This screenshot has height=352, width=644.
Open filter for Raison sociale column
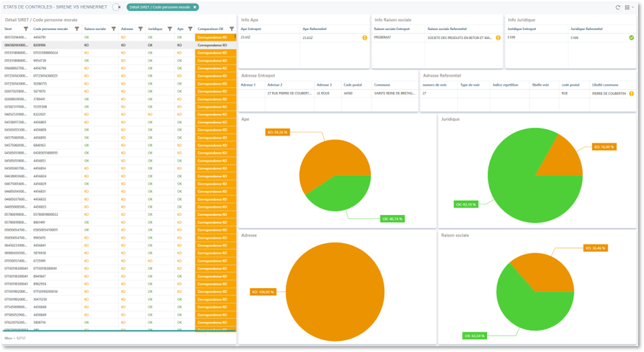113,29
